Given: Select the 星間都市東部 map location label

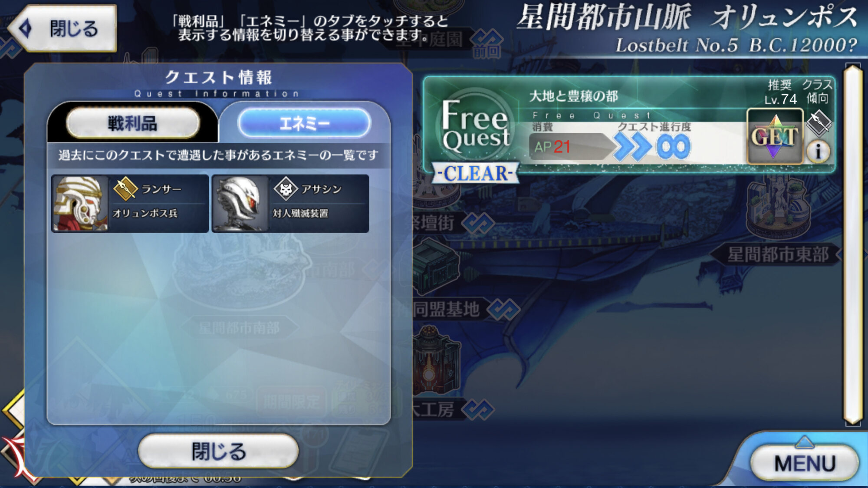Looking at the screenshot, I should [778, 255].
